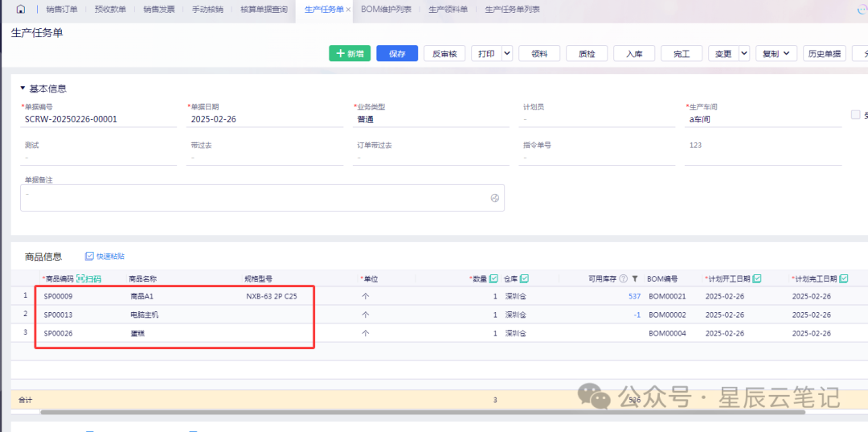Toggle the 数量 column checkbox
Viewport: 868px width, 432px height.
click(493, 278)
